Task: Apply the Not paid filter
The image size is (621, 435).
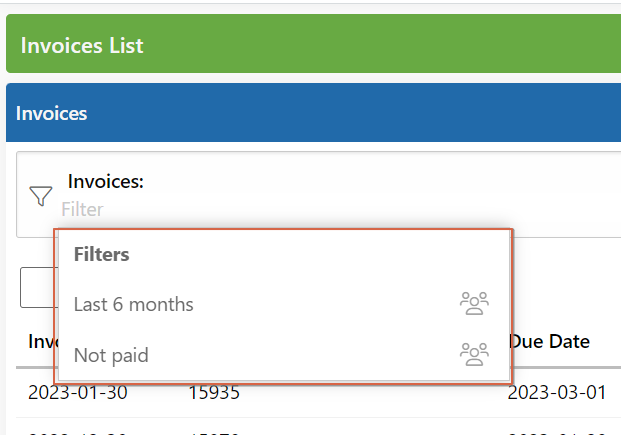Action: point(284,355)
